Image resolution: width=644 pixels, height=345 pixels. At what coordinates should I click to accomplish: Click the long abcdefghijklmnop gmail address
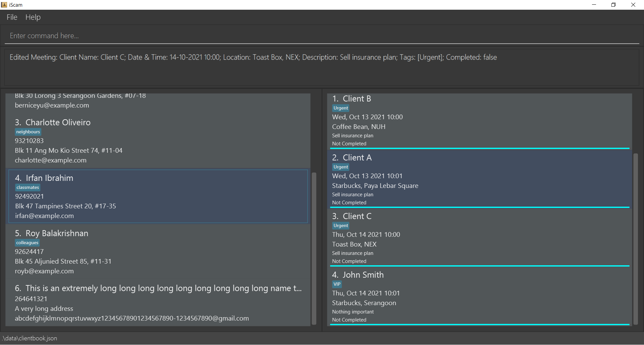point(132,318)
